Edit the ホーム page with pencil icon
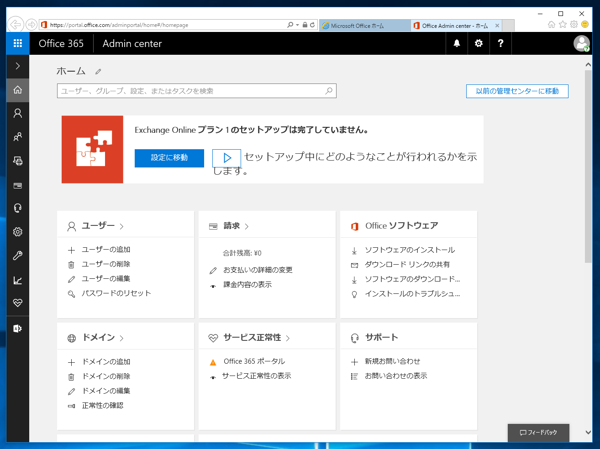The image size is (600, 449). (x=98, y=71)
